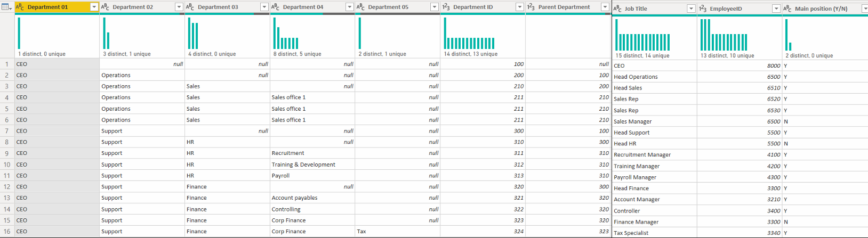Open filter dropdown for Department 03
The image size is (868, 238).
coord(264,7)
